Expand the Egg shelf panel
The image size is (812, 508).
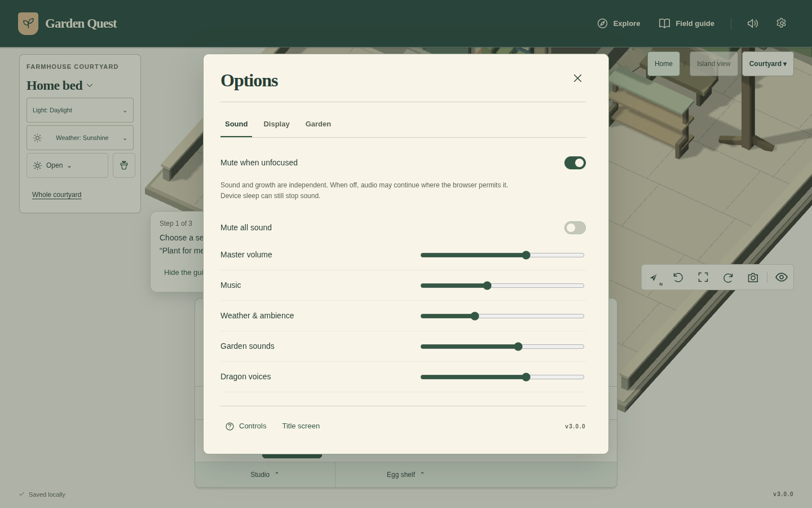click(406, 475)
